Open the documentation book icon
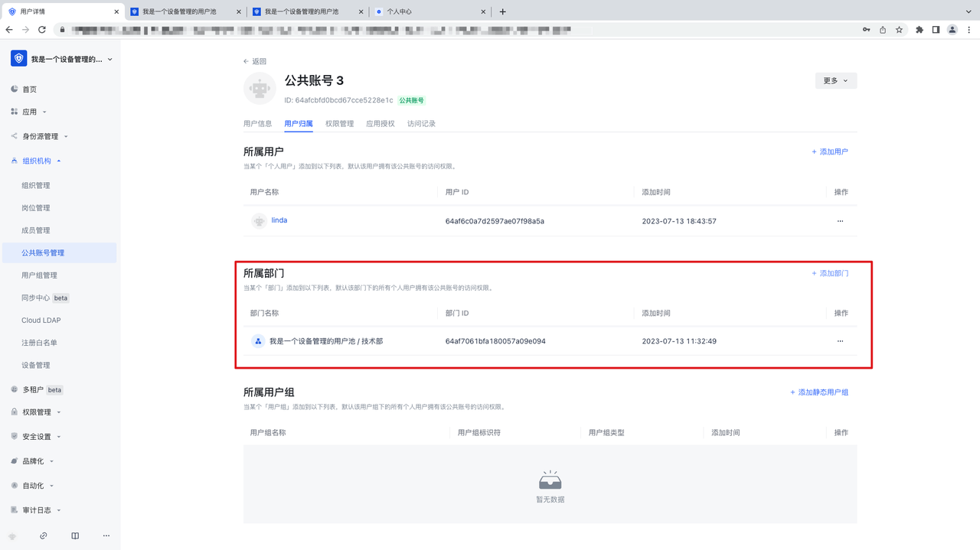Screen dimensions: 980x550 point(75,536)
